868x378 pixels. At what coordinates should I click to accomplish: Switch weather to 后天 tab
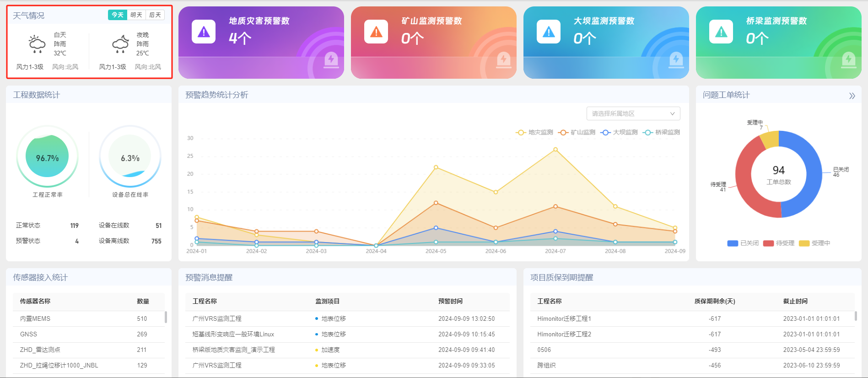coord(155,15)
